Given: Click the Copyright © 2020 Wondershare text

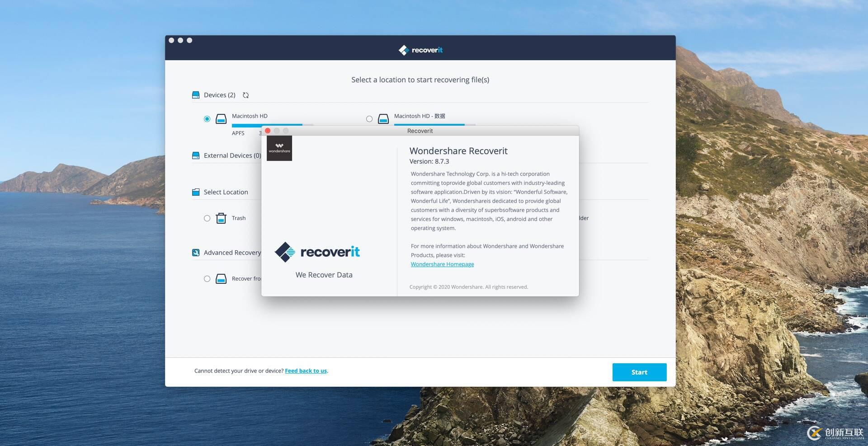Looking at the screenshot, I should (x=469, y=287).
